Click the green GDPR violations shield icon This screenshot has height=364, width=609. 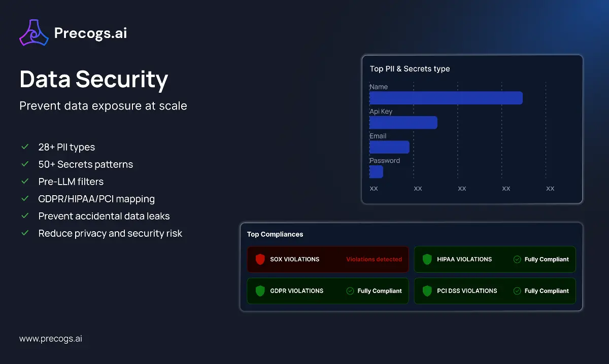pyautogui.click(x=260, y=291)
